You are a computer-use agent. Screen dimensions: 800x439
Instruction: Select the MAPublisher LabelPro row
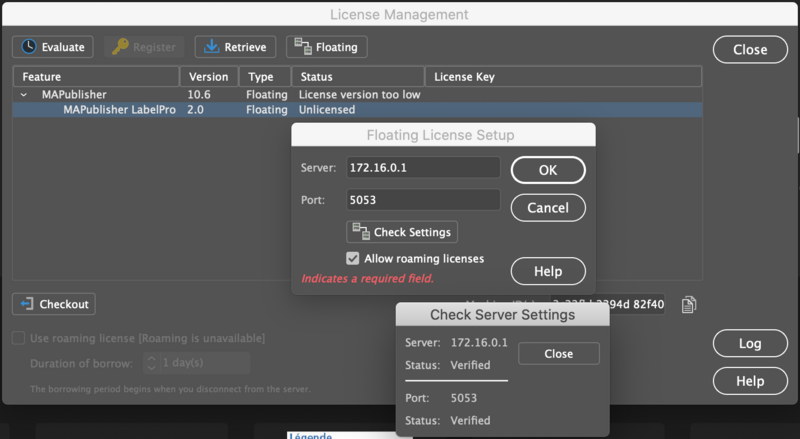(x=120, y=110)
